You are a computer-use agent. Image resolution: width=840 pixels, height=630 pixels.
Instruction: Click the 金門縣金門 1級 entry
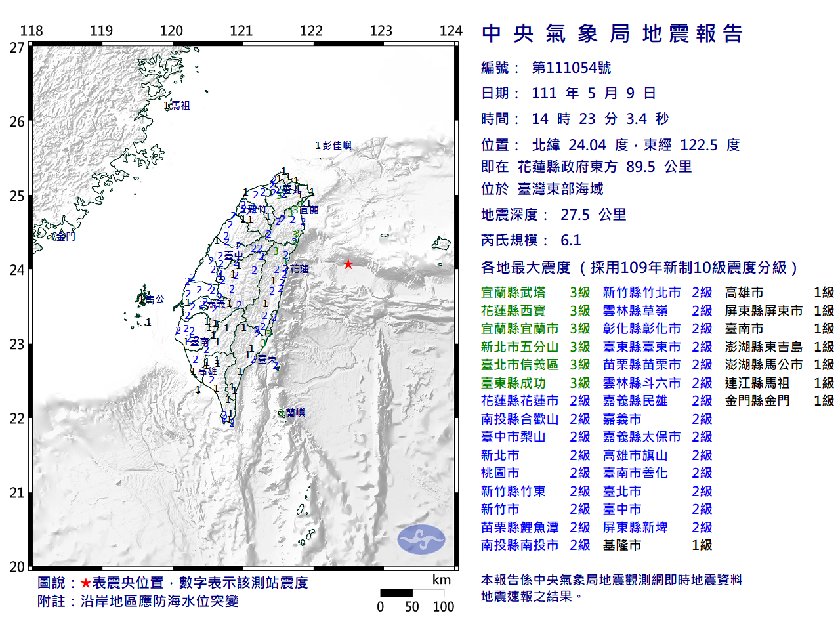[x=780, y=401]
